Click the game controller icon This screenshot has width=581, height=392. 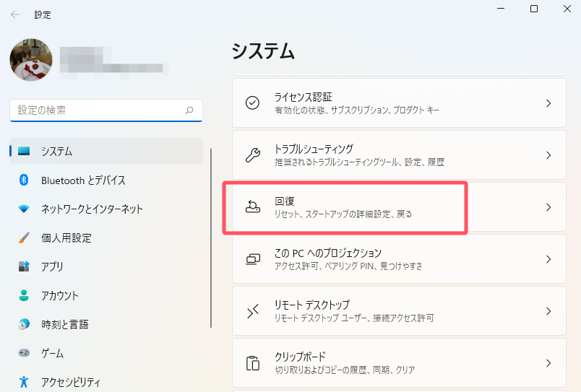click(x=24, y=352)
